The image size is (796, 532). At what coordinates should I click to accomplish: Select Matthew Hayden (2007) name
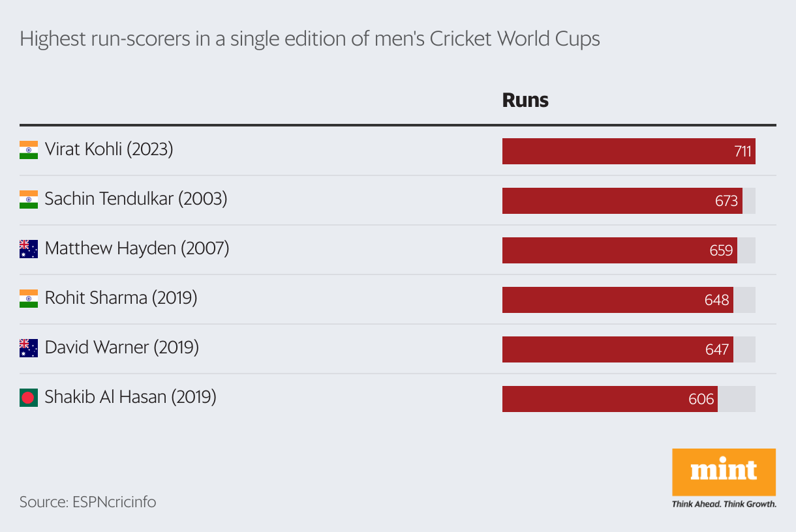click(137, 249)
